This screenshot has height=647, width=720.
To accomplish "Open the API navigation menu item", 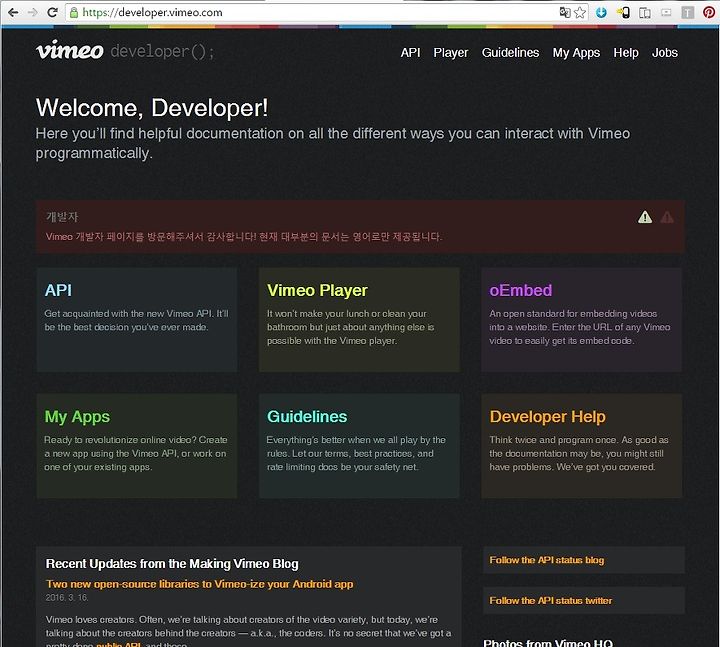I will click(410, 52).
